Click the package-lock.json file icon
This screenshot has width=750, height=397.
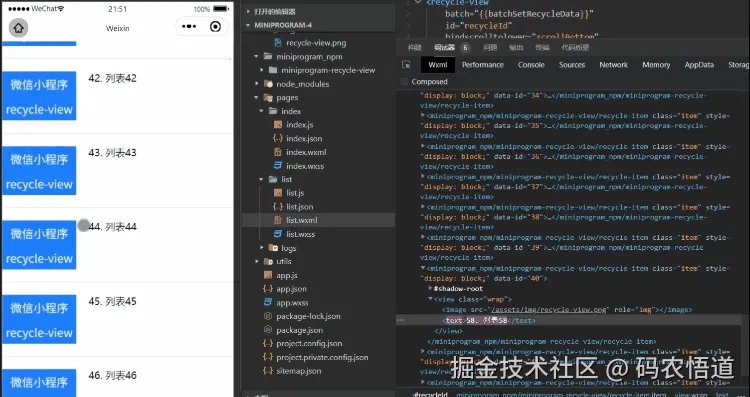(x=268, y=316)
